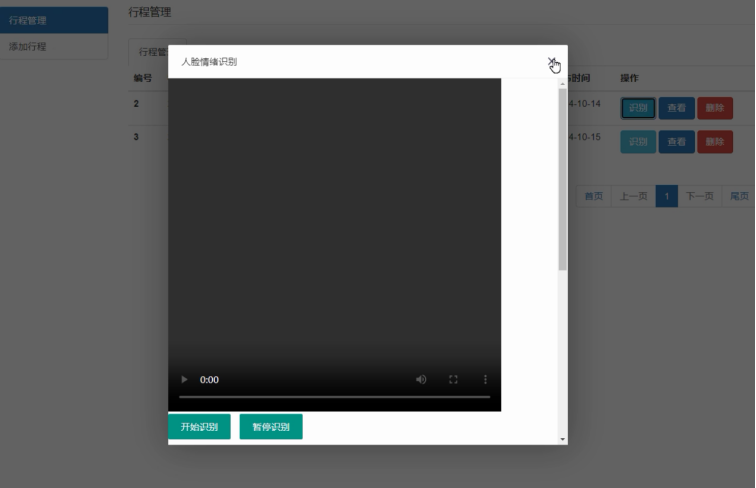Select page 1 in pagination
This screenshot has width=756, height=488.
click(667, 196)
